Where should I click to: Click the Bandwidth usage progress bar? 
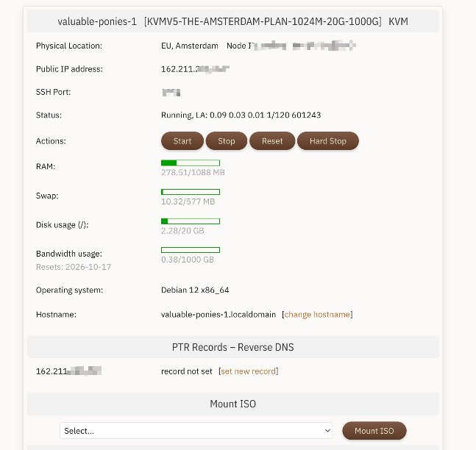point(191,250)
